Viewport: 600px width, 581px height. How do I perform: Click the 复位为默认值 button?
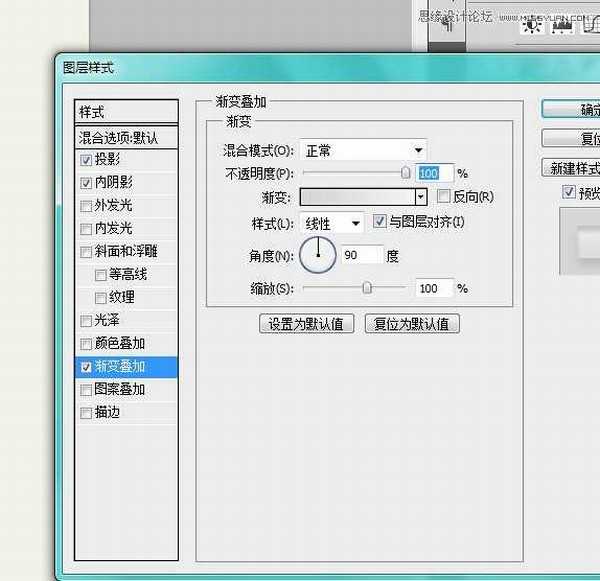tap(411, 324)
